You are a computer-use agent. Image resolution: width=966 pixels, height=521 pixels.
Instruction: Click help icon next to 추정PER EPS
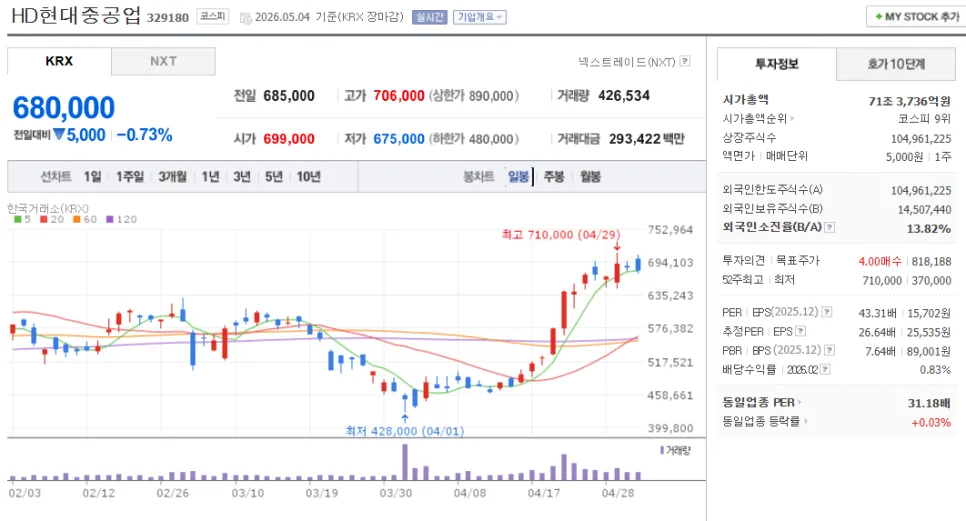800,331
